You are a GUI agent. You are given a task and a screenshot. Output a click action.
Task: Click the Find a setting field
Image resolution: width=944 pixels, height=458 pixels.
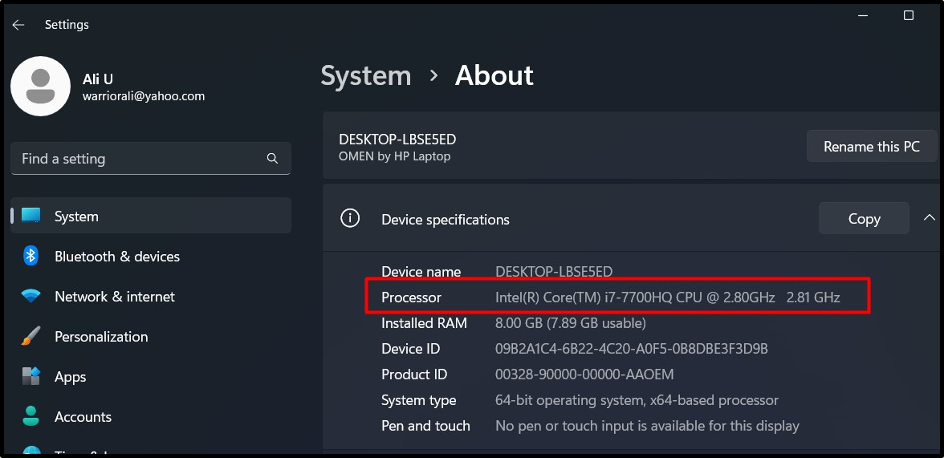point(140,159)
